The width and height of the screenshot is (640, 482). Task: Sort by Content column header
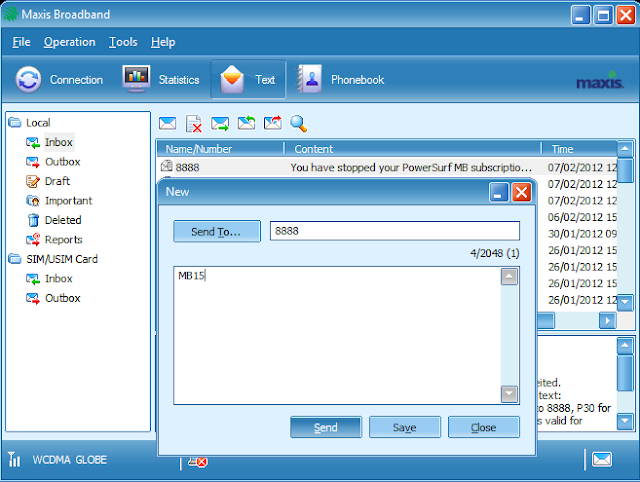[412, 149]
